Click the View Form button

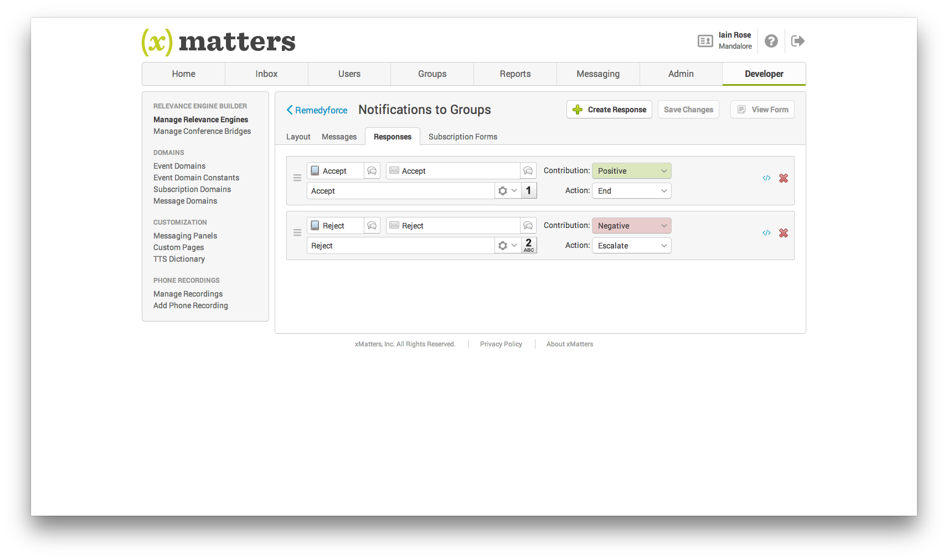click(x=762, y=110)
